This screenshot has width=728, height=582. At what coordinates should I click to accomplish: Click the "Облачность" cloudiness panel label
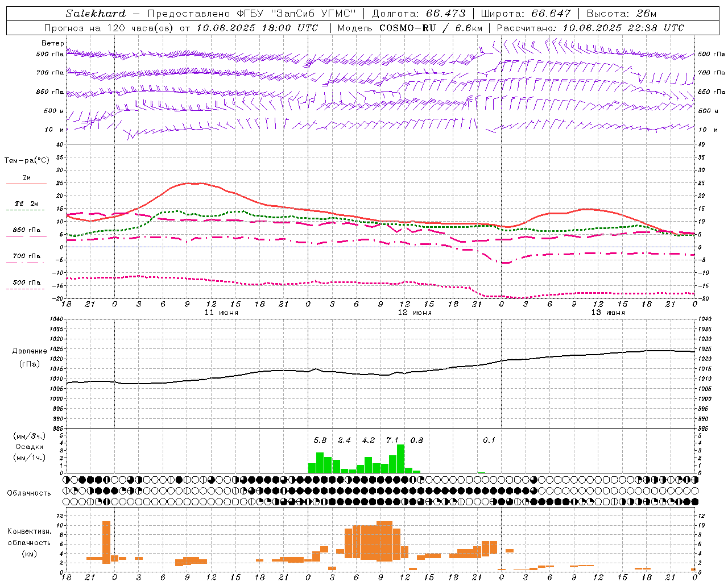[x=29, y=493]
